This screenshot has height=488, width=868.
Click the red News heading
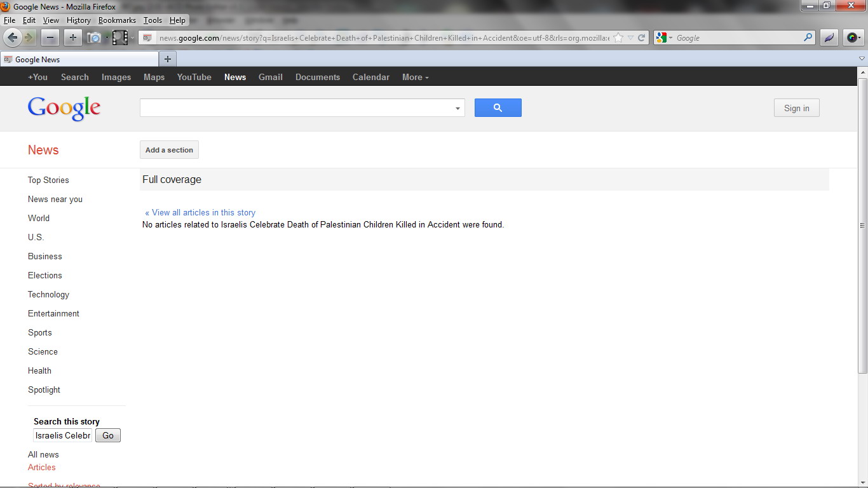43,150
